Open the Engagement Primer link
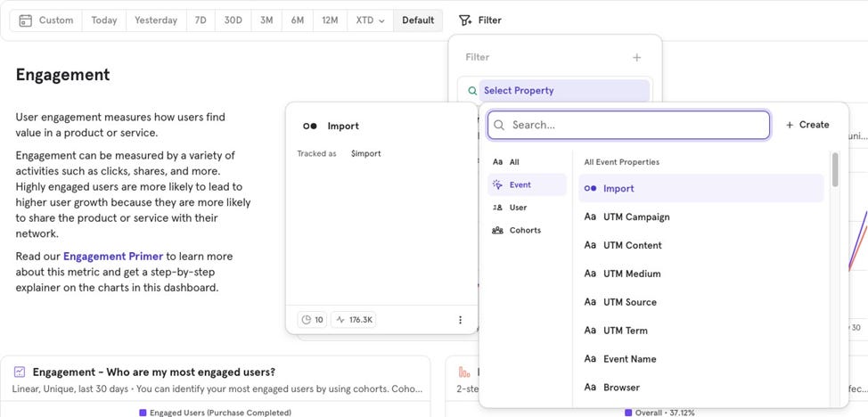Viewport: 868px width, 417px height. pos(113,257)
